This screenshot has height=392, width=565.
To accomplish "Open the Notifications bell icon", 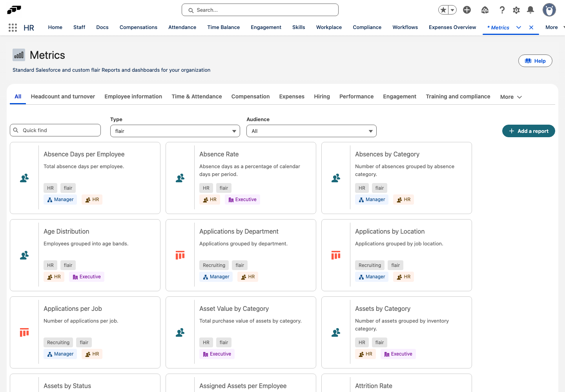I will click(x=530, y=10).
